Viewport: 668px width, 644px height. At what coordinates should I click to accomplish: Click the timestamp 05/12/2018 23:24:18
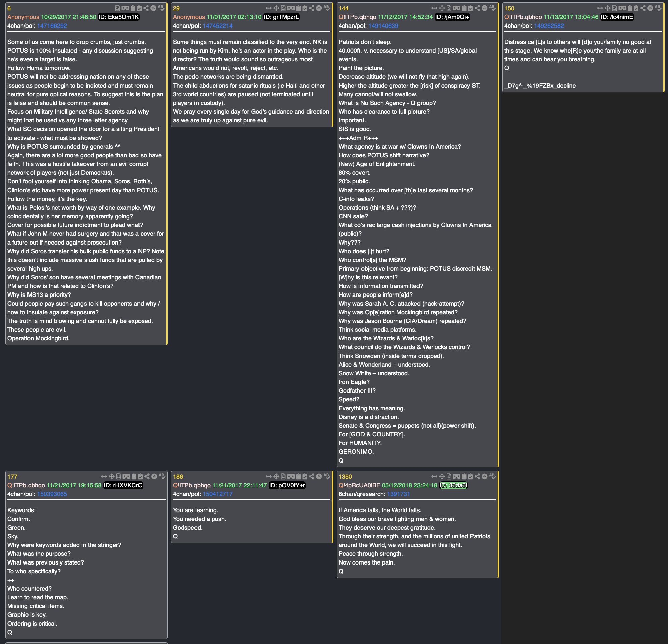click(x=409, y=485)
